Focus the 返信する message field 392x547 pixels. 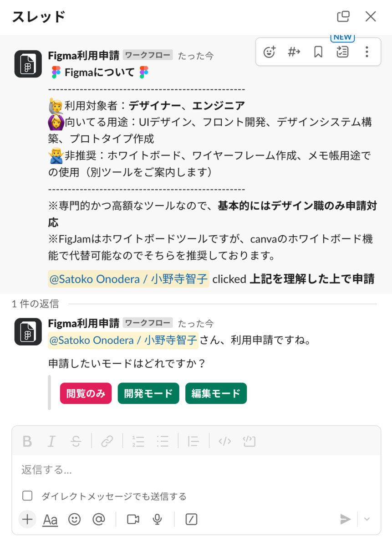coord(196,470)
